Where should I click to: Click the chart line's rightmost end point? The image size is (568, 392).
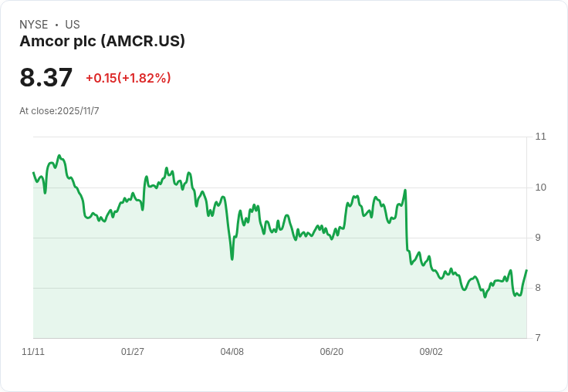(x=526, y=270)
